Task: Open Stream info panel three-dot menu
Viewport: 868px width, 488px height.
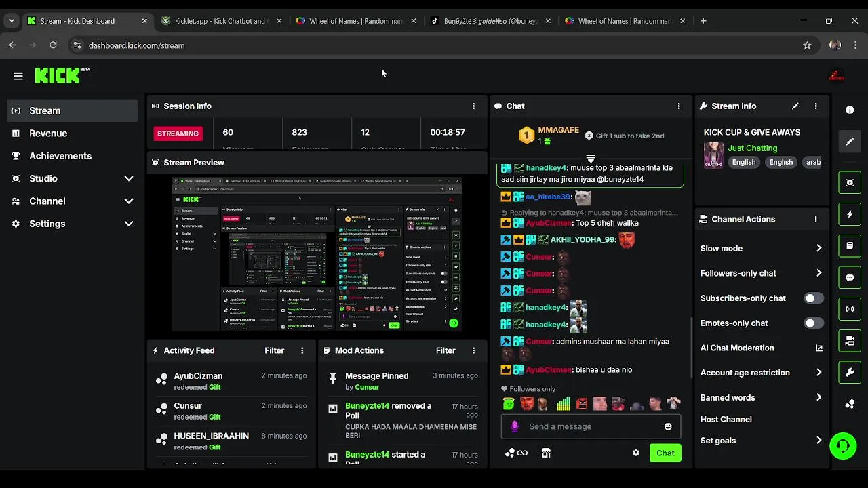Action: [816, 106]
